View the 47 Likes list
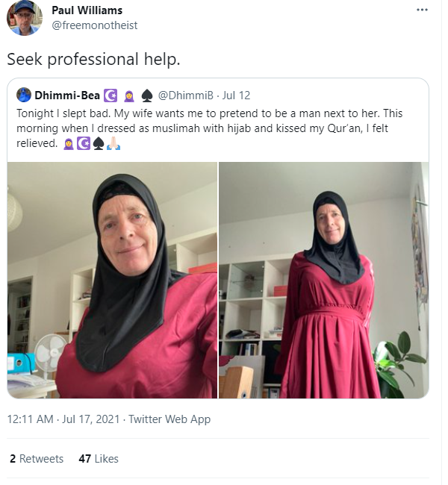Viewport: 448px width, 485px height. [x=99, y=458]
